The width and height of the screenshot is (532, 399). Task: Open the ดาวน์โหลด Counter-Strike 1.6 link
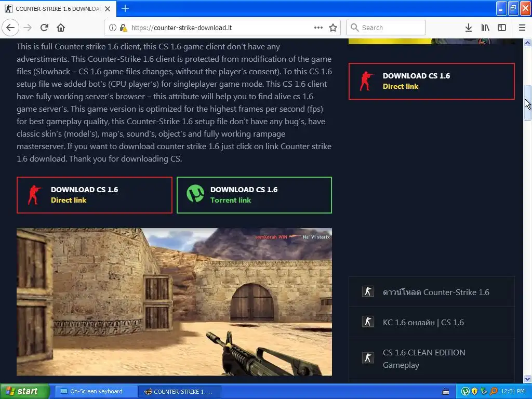tap(436, 292)
